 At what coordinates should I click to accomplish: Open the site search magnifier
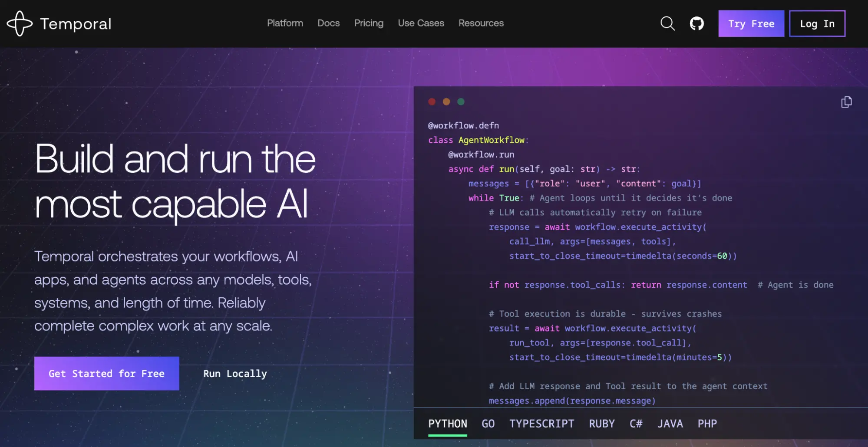coord(667,23)
